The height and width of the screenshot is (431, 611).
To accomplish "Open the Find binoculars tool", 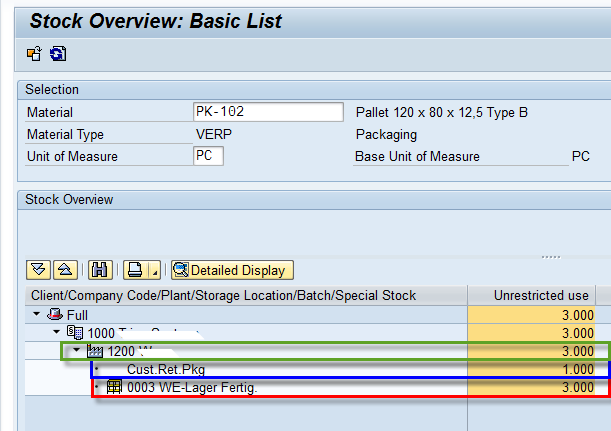I will 99,270.
